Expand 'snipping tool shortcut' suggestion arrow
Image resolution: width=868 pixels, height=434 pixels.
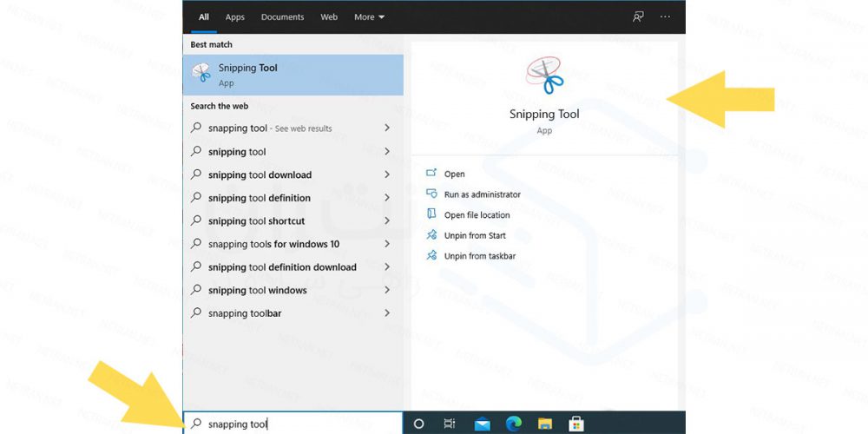pos(387,221)
